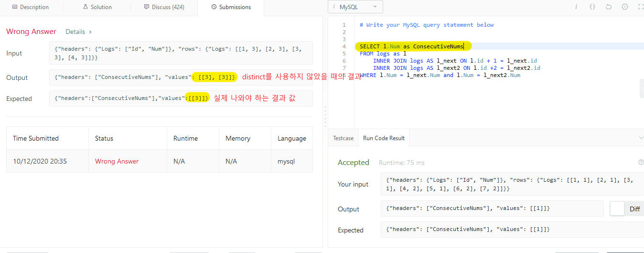
Task: Click the editor info icon
Action: coord(576,7)
